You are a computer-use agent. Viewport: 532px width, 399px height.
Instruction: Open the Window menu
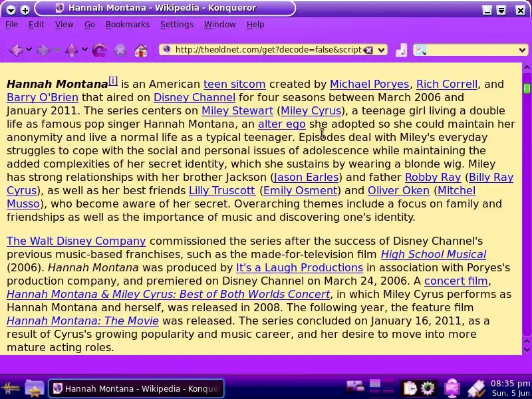pos(220,25)
